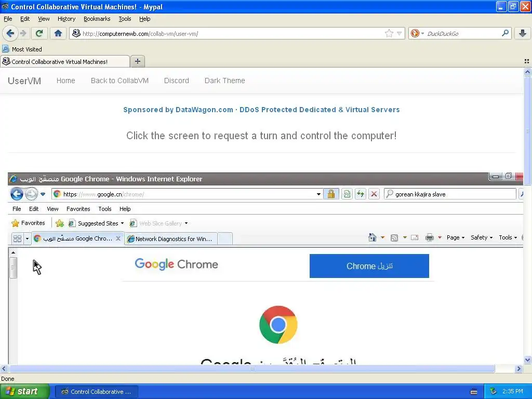Open bookmark dropdown beside star
The width and height of the screenshot is (532, 399).
coord(400,33)
